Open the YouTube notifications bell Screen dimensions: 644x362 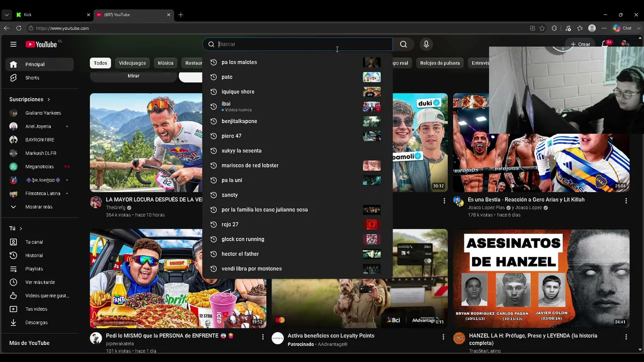click(606, 44)
